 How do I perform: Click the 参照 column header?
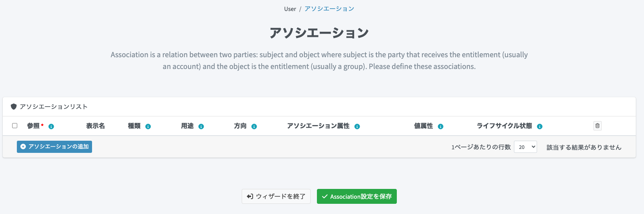[33, 126]
